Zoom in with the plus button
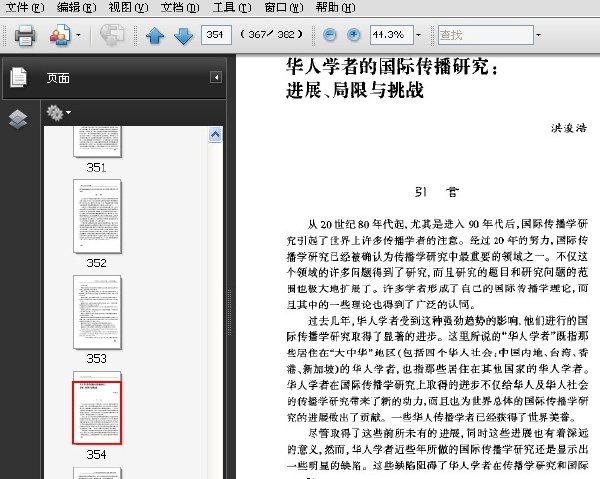The width and height of the screenshot is (600, 479). tap(354, 35)
